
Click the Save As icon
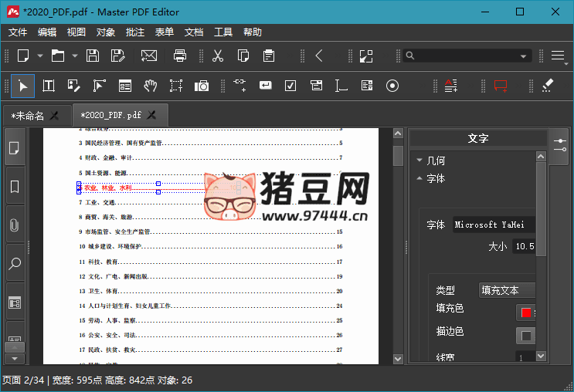coord(118,56)
